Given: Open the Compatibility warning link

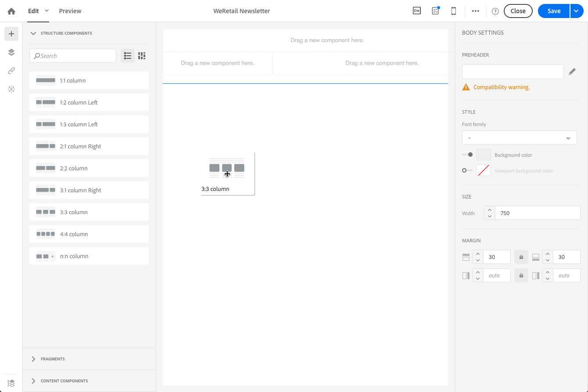Looking at the screenshot, I should tap(502, 87).
